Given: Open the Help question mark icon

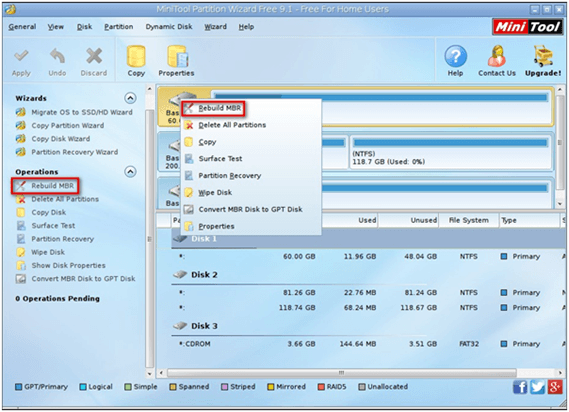Looking at the screenshot, I should pyautogui.click(x=455, y=56).
